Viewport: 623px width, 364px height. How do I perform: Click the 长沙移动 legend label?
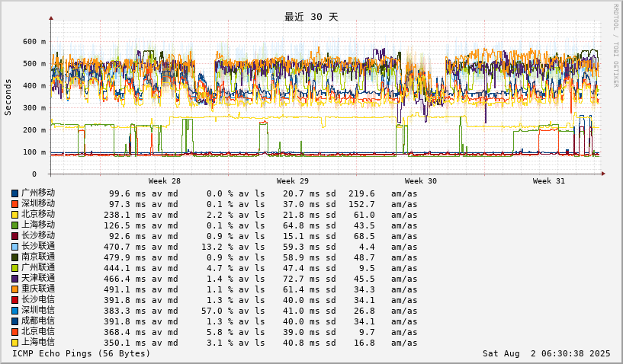coord(38,236)
